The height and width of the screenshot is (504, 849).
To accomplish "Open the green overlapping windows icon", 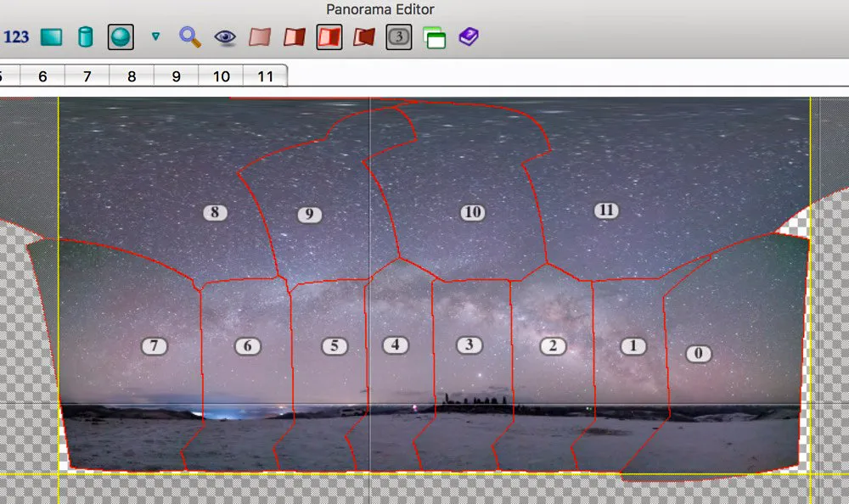I will [x=434, y=38].
